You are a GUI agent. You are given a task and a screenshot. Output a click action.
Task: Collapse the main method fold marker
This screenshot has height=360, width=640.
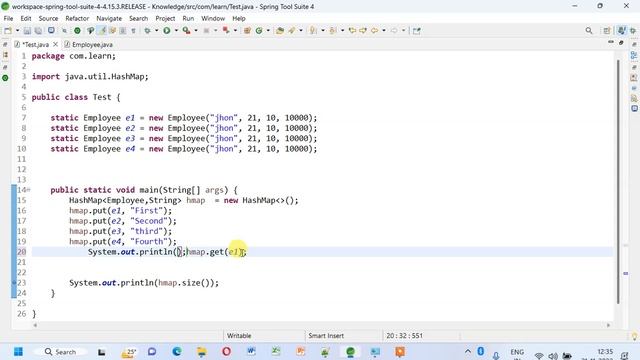(29, 190)
